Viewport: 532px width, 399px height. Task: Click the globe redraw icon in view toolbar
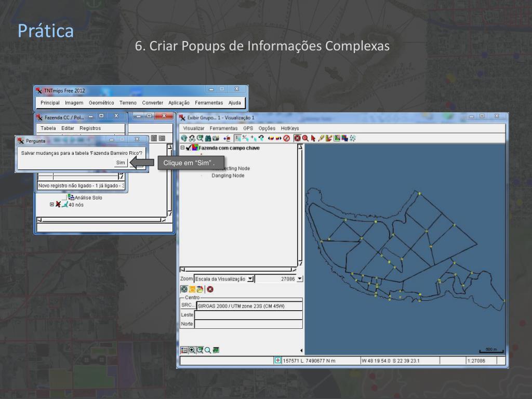click(x=184, y=138)
